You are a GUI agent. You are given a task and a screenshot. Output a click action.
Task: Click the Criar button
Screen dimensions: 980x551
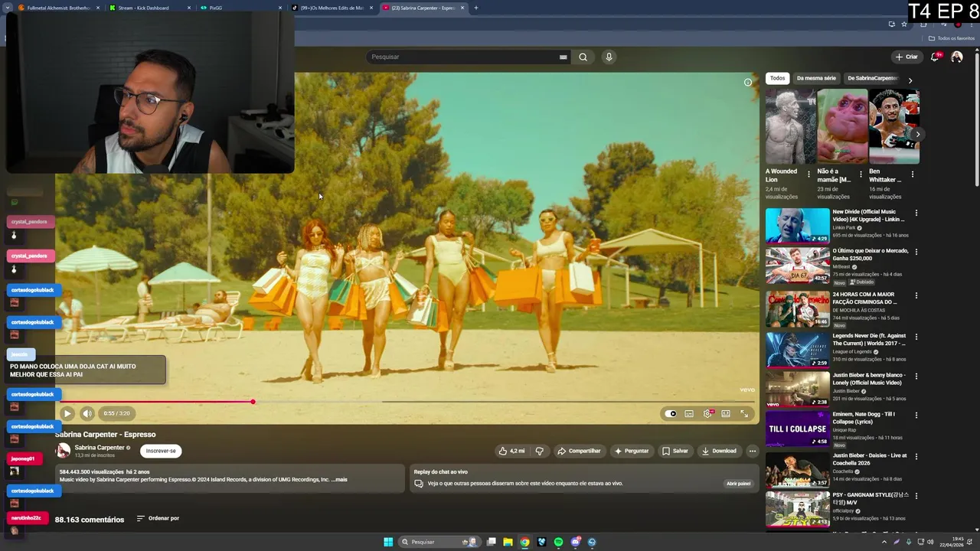tap(906, 57)
